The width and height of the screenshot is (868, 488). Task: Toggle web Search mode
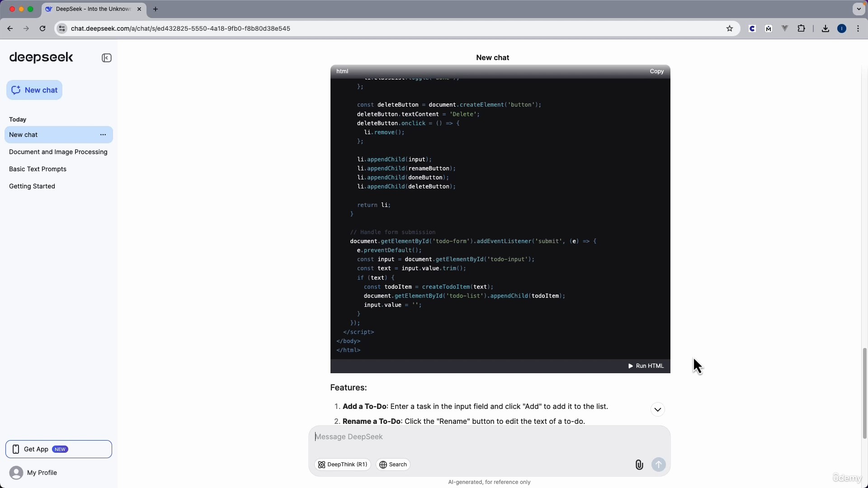(x=393, y=465)
